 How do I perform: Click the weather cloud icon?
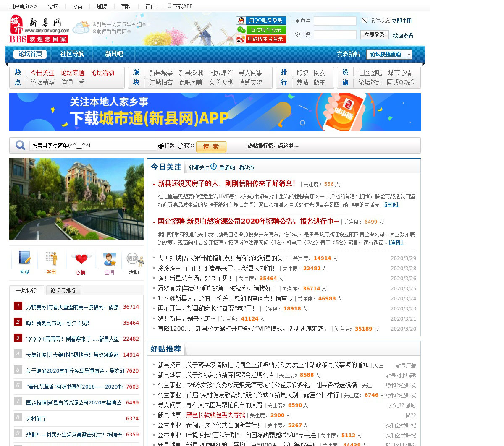[x=81, y=28]
